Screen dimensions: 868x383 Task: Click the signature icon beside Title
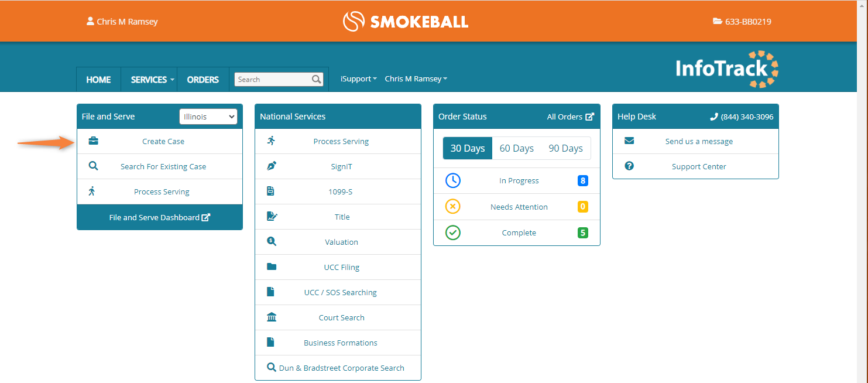pyautogui.click(x=272, y=217)
